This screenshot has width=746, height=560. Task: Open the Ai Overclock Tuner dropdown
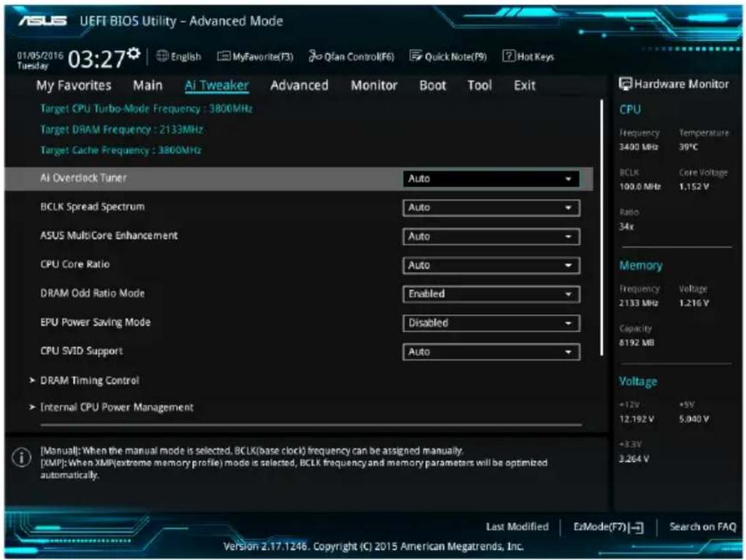491,179
